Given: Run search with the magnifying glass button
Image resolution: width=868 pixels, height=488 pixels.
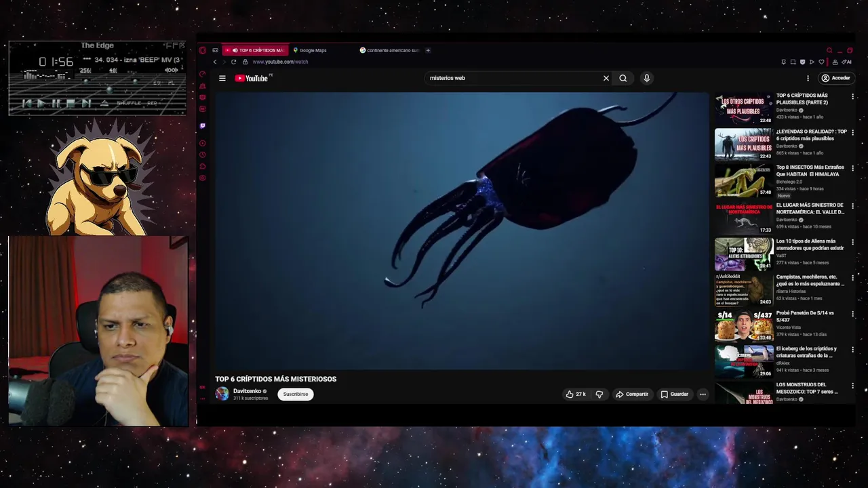Looking at the screenshot, I should (x=623, y=78).
